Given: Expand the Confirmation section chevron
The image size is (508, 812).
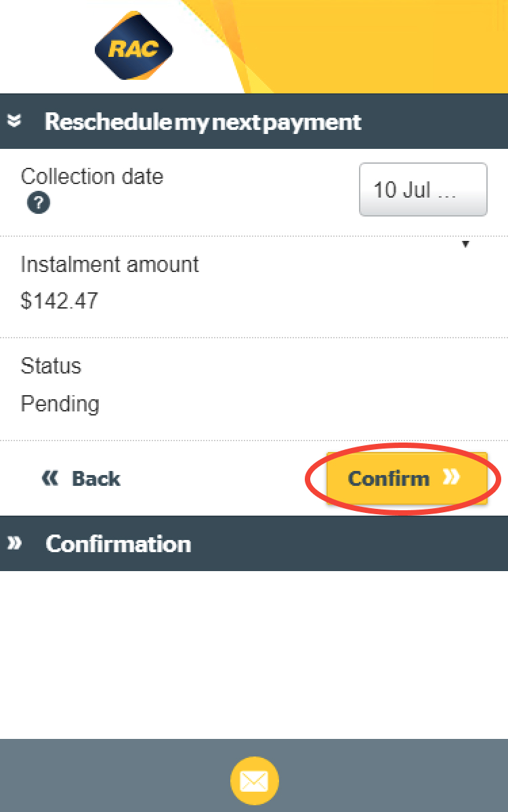Looking at the screenshot, I should click(x=14, y=543).
